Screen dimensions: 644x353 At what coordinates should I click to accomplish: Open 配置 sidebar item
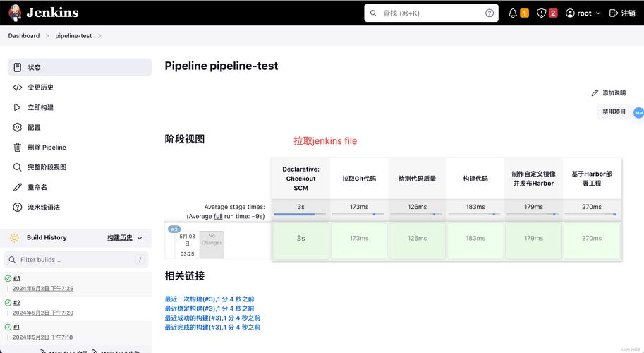point(80,127)
